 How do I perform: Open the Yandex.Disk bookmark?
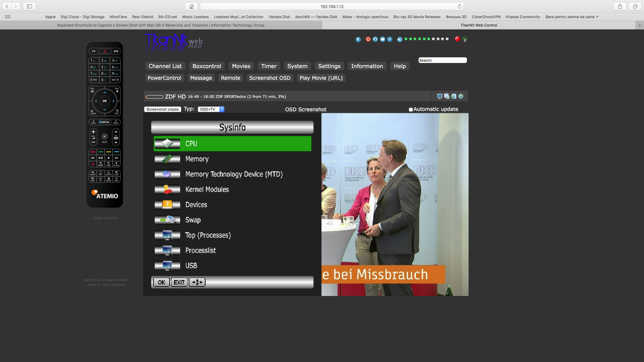coord(279,17)
